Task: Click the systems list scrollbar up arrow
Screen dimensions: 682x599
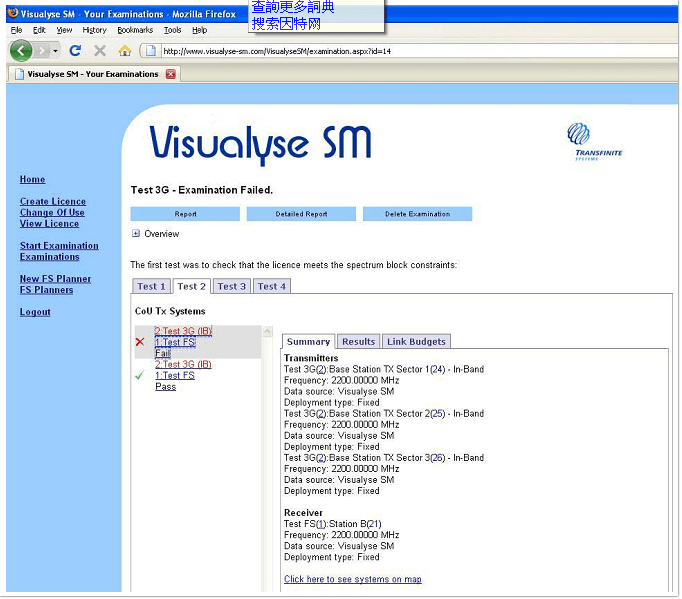Action: point(267,332)
